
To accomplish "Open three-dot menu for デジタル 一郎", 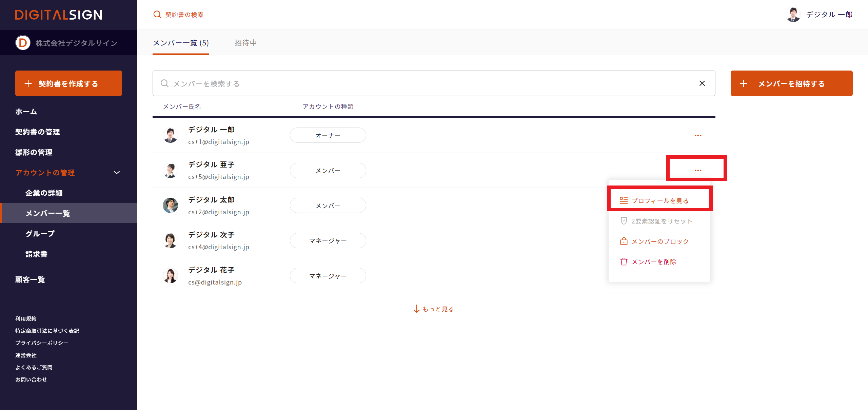I will 698,136.
